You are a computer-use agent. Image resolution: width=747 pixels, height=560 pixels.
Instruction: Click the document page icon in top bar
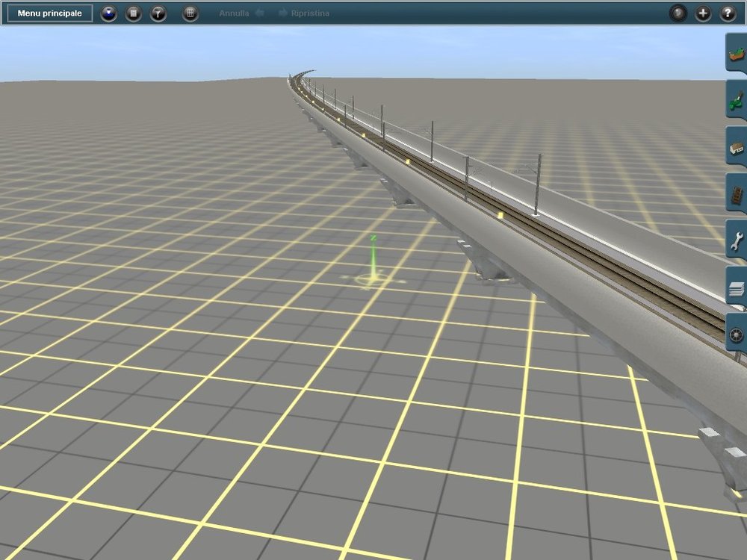pos(134,13)
